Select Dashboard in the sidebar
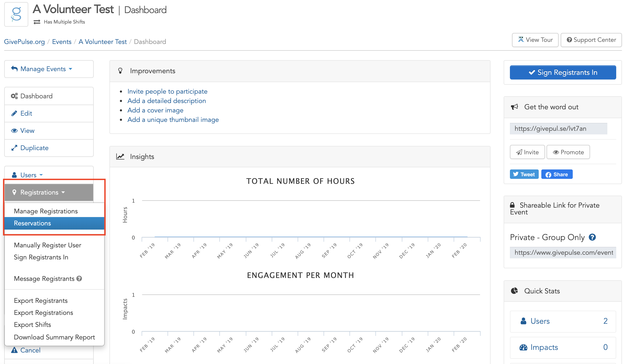The image size is (623, 364). tap(49, 96)
